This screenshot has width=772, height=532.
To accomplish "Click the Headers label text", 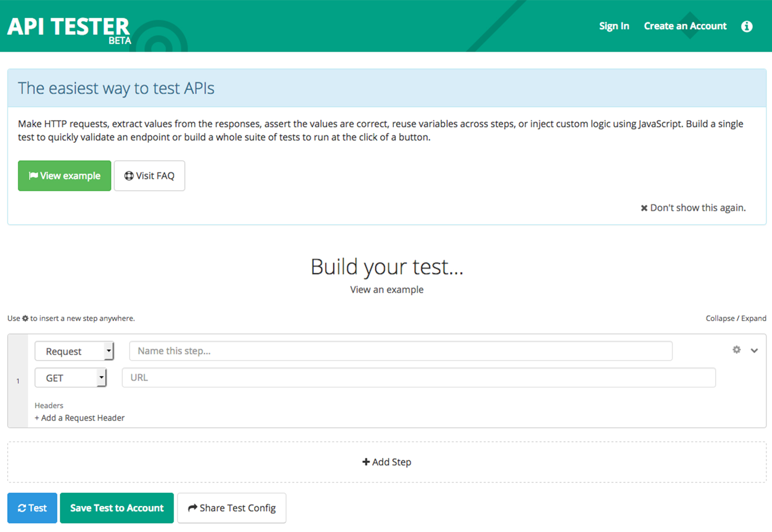I will tap(49, 405).
